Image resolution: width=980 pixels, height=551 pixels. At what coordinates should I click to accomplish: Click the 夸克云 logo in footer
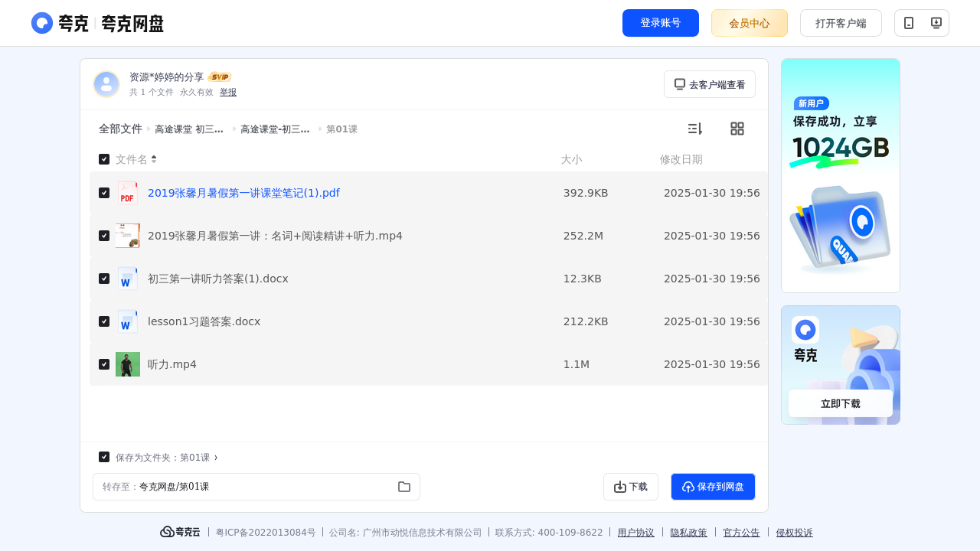pos(180,532)
